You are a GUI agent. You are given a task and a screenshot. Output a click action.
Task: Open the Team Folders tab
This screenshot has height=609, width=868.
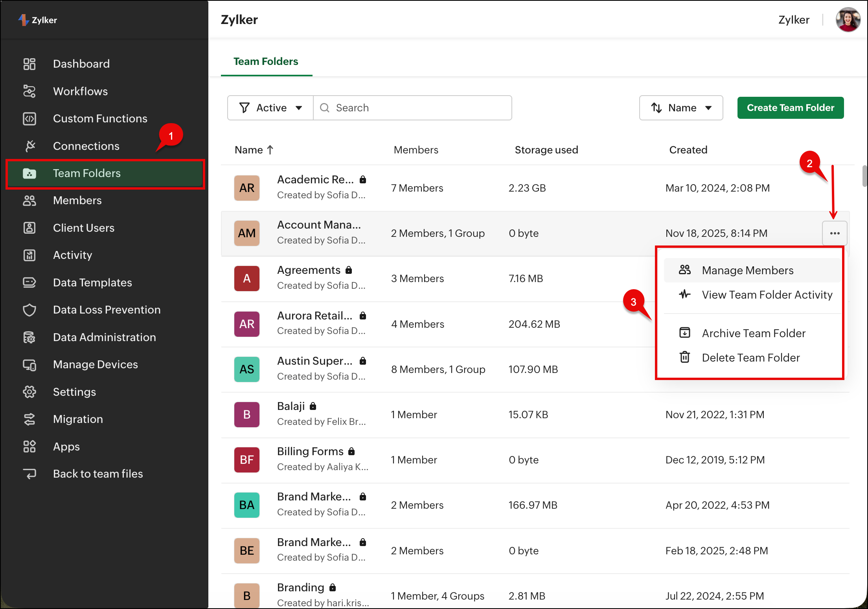pyautogui.click(x=266, y=61)
